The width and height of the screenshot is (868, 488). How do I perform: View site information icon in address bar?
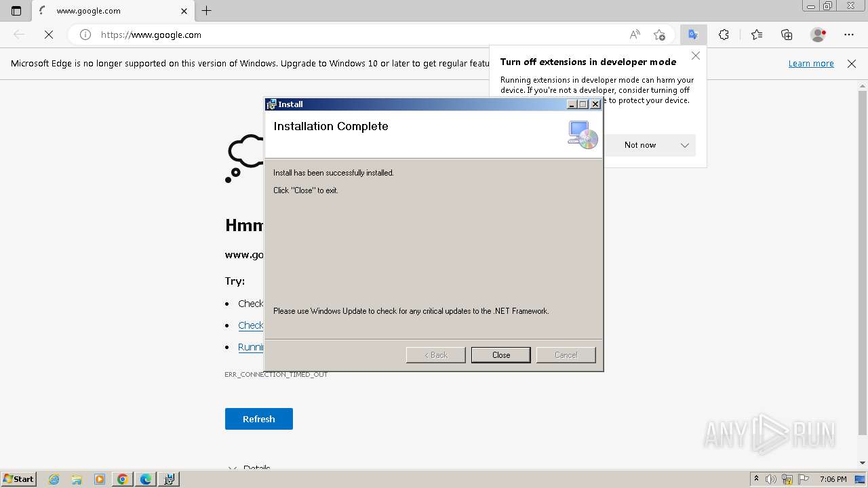tap(85, 35)
